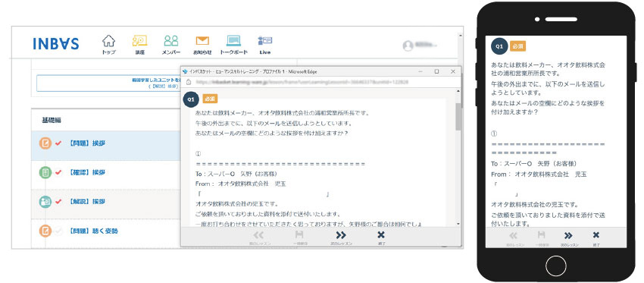Click the orange icon beside 【問題】聴く姿勢
The width and height of the screenshot is (644, 283).
tap(45, 231)
